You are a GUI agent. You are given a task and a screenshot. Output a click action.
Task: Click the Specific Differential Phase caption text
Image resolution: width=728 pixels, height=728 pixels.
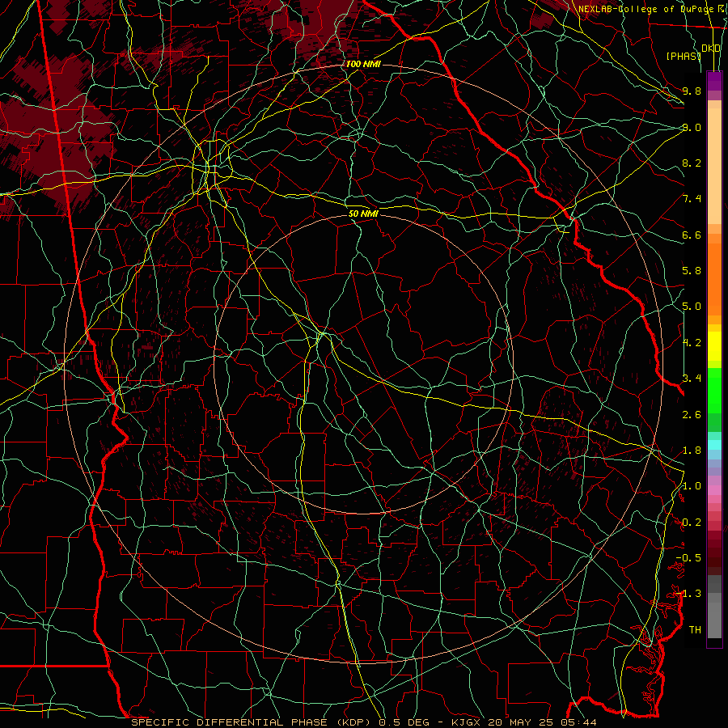363,722
